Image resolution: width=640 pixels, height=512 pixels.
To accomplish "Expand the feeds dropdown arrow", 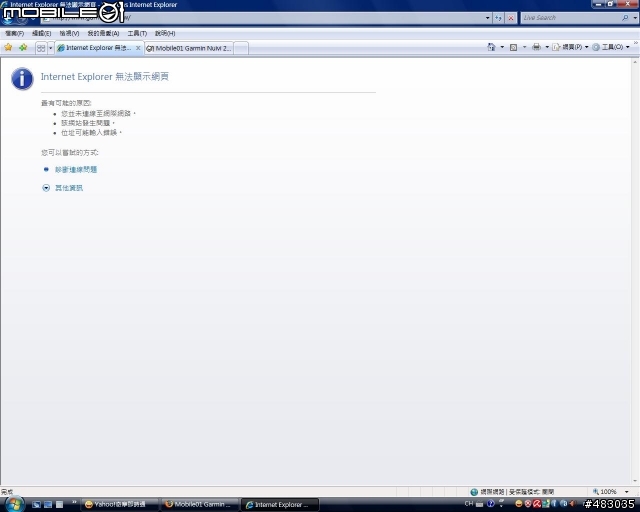I will pos(524,47).
